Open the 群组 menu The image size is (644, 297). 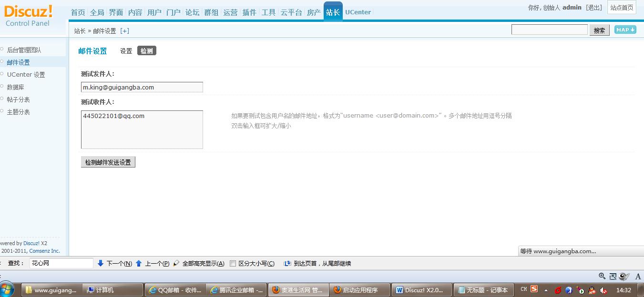tap(211, 12)
